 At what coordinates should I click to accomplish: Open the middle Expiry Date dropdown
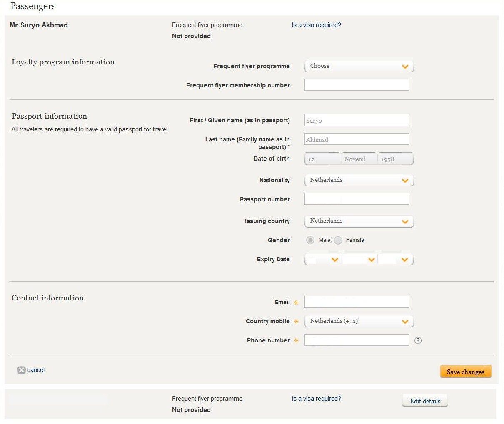(x=359, y=260)
